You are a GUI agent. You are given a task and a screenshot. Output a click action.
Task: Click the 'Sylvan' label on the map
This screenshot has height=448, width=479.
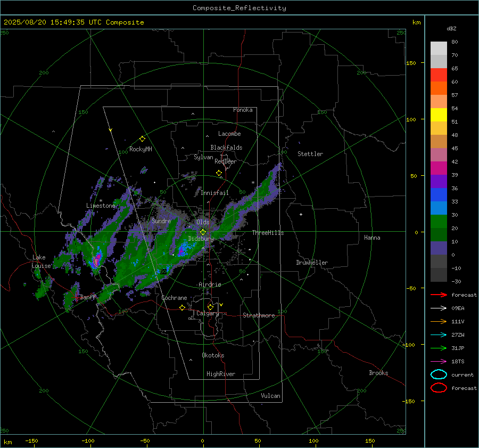(x=203, y=157)
